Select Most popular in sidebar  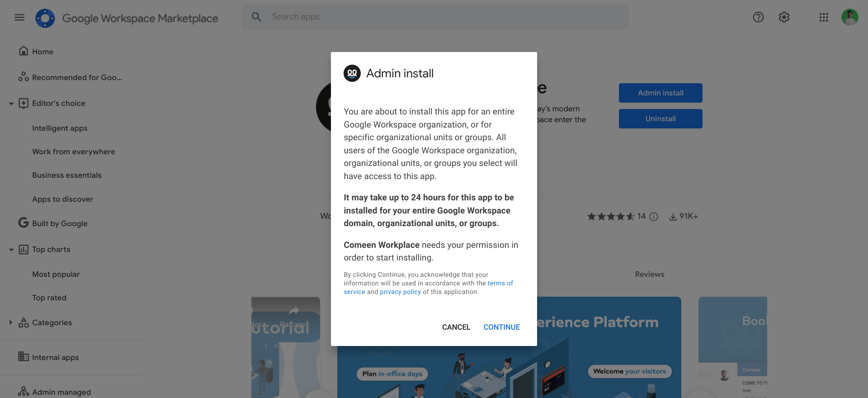tap(56, 274)
